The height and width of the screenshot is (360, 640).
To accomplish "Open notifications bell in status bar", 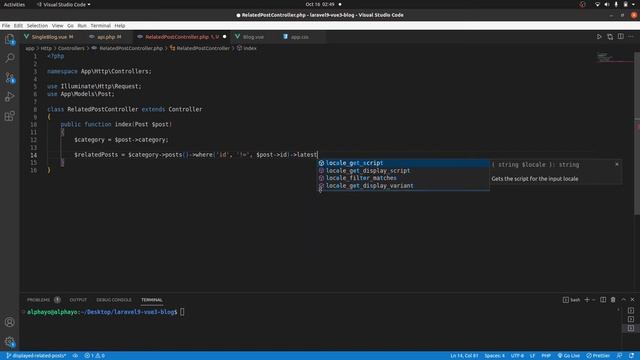I will [631, 356].
